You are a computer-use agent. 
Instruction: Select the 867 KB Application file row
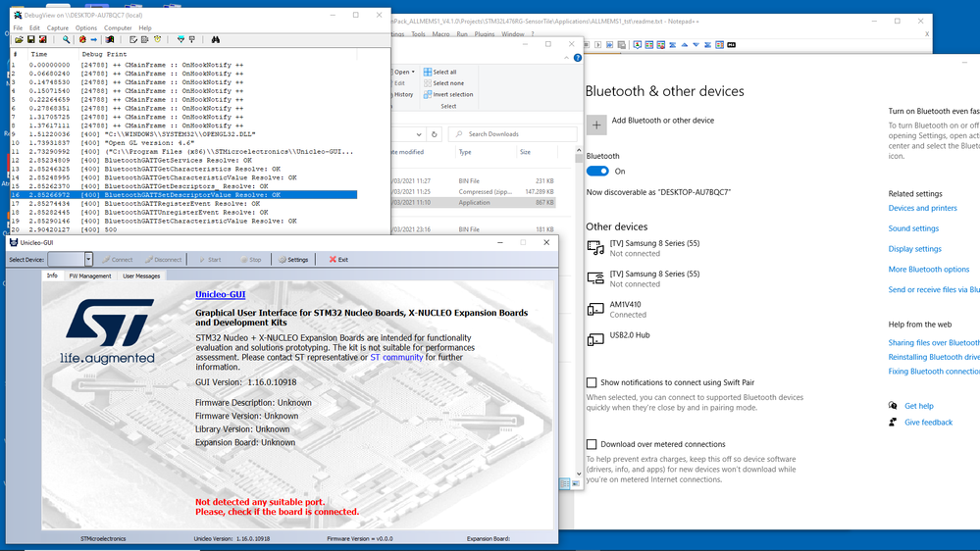[x=473, y=202]
